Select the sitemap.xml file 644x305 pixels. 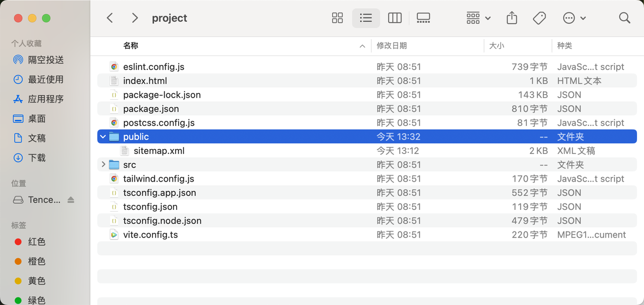pyautogui.click(x=159, y=151)
